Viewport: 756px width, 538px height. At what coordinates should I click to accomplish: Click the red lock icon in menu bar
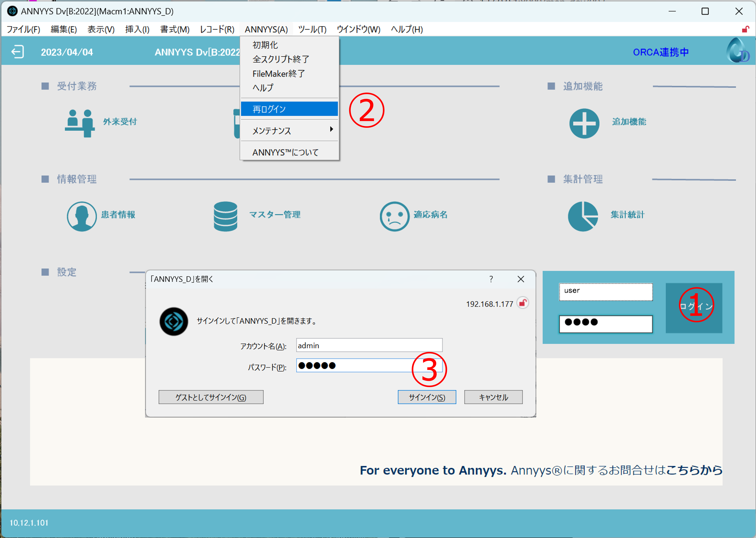[745, 29]
